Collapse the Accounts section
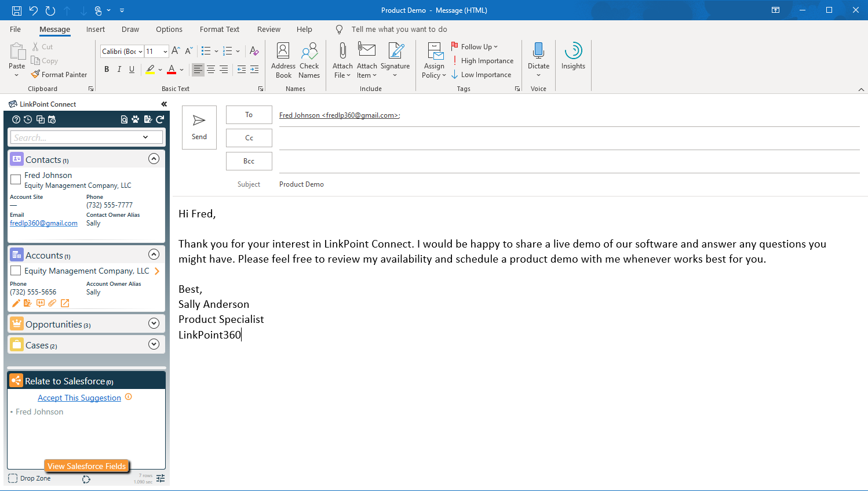Image resolution: width=868 pixels, height=491 pixels. coord(154,254)
